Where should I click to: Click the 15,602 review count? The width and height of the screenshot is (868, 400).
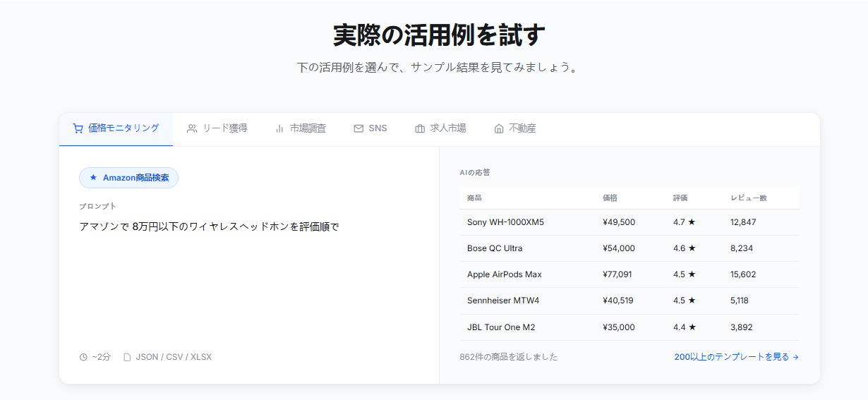coord(743,274)
